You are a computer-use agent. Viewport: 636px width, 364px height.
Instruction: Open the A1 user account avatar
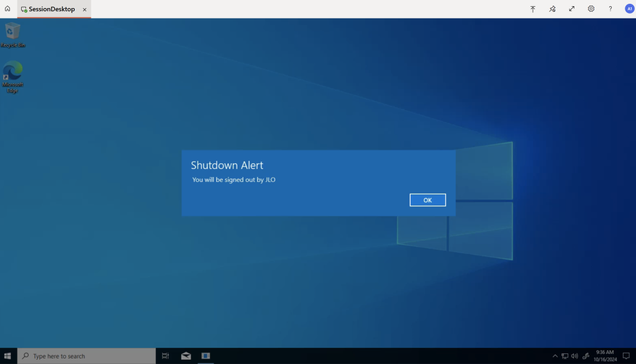[630, 9]
